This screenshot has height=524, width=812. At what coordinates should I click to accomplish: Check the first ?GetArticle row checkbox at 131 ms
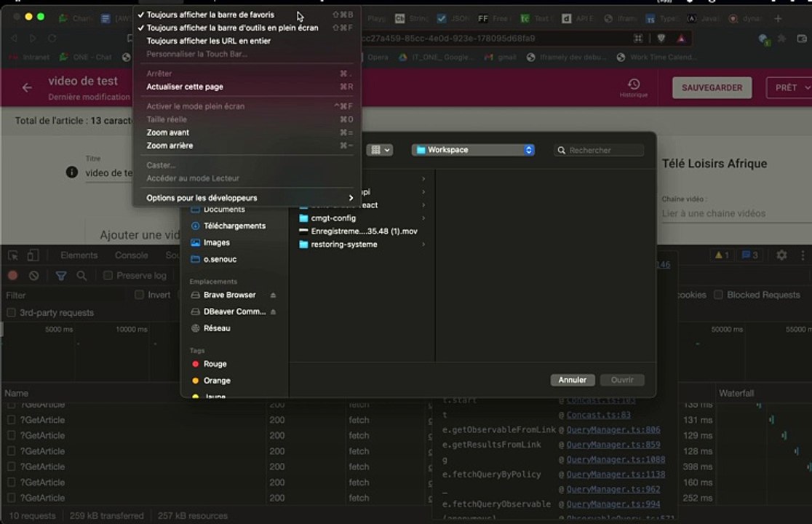11,420
